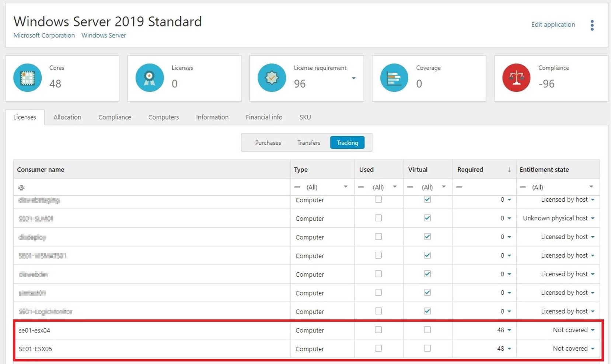The height and width of the screenshot is (364, 611).
Task: Toggle Used checkbox in Unknown physical host row
Action: 378,218
